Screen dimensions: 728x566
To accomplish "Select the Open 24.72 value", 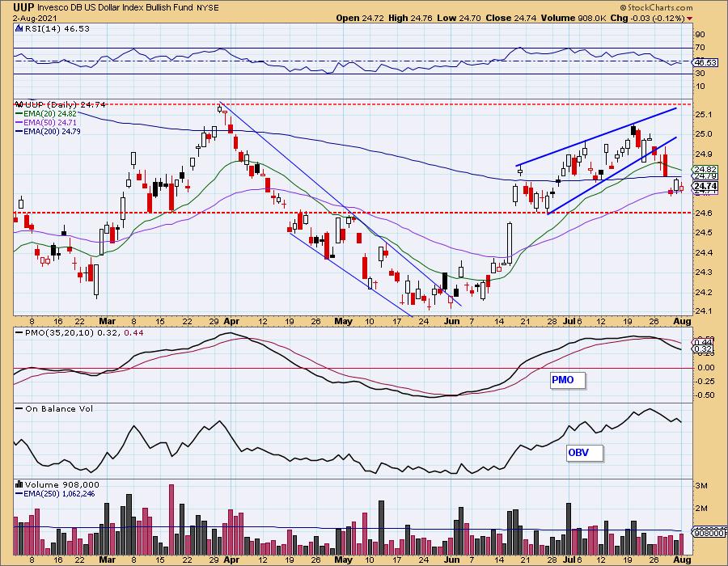I will pyautogui.click(x=360, y=18).
